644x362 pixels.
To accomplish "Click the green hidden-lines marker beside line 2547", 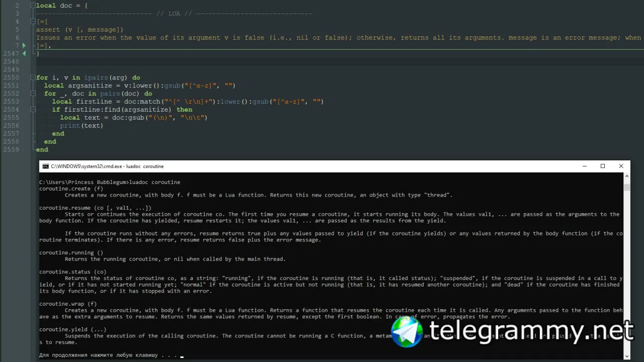I will tap(24, 53).
